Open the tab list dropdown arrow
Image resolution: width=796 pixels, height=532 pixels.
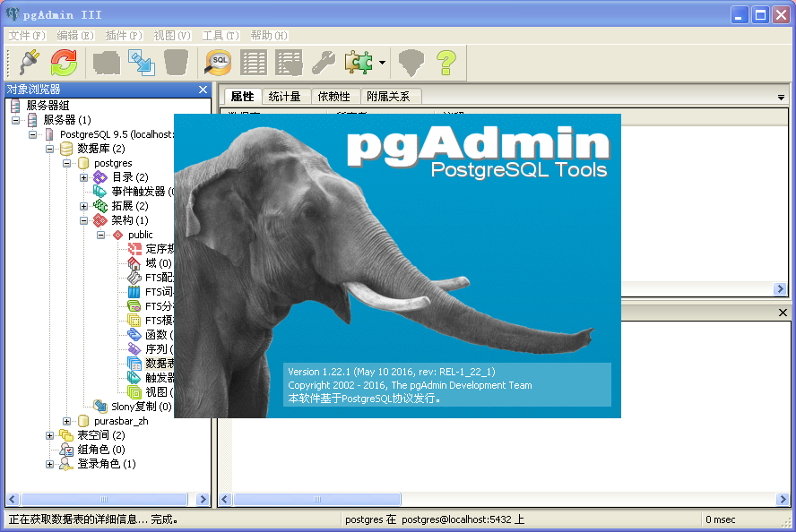click(781, 97)
